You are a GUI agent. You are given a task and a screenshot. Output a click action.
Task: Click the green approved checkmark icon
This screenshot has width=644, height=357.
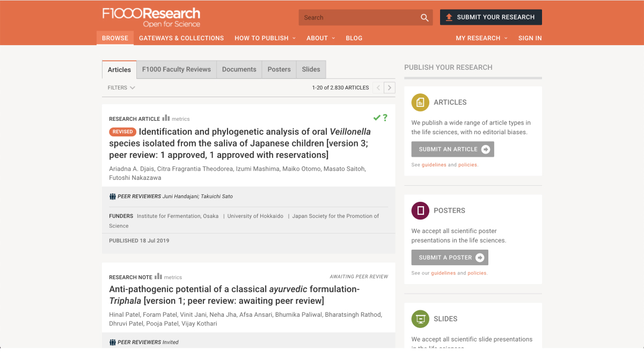377,118
